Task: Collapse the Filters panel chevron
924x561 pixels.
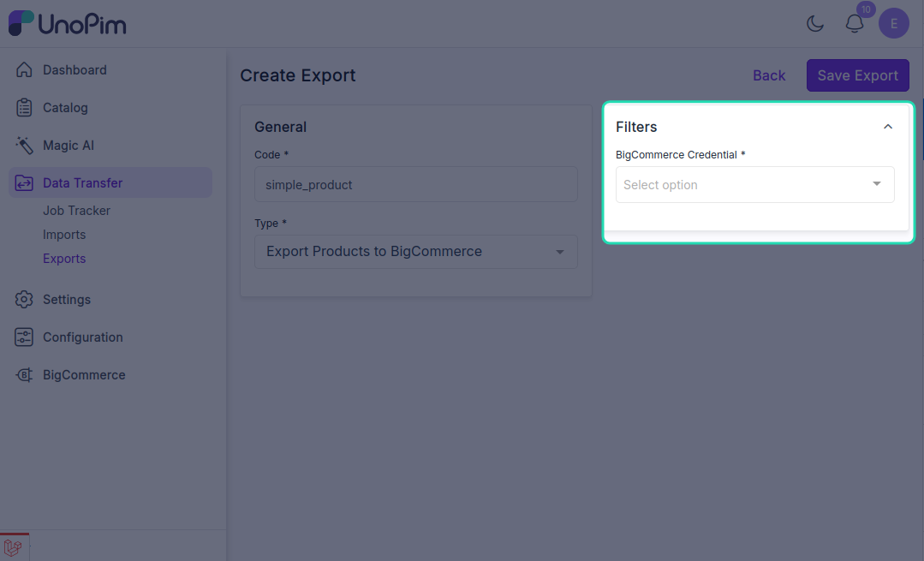Action: point(888,127)
